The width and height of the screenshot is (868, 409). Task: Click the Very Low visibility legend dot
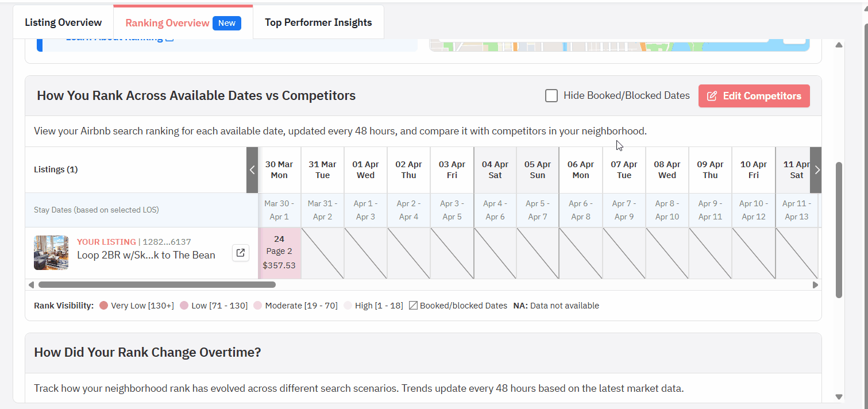103,306
